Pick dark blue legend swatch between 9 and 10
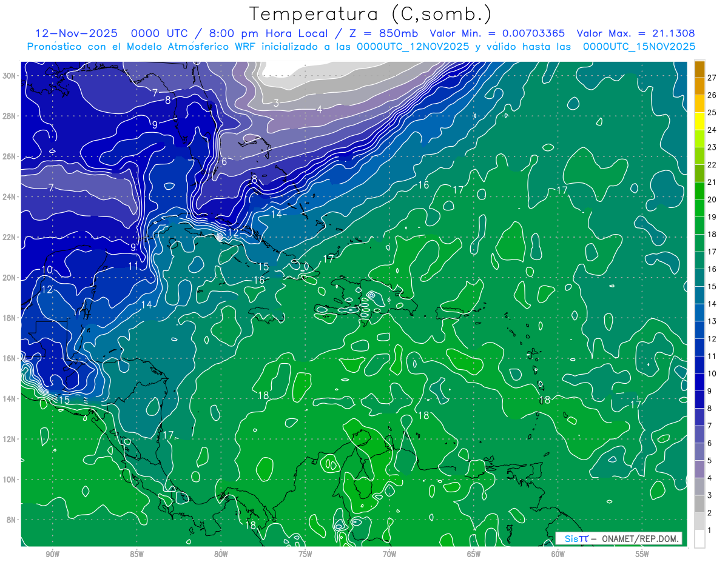728x562 pixels. click(x=699, y=383)
